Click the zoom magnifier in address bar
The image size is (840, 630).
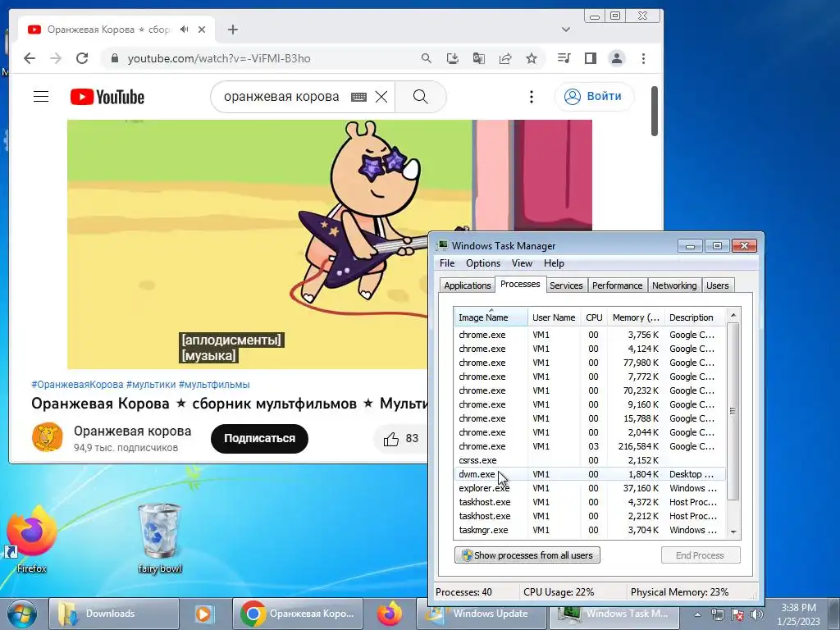click(427, 58)
